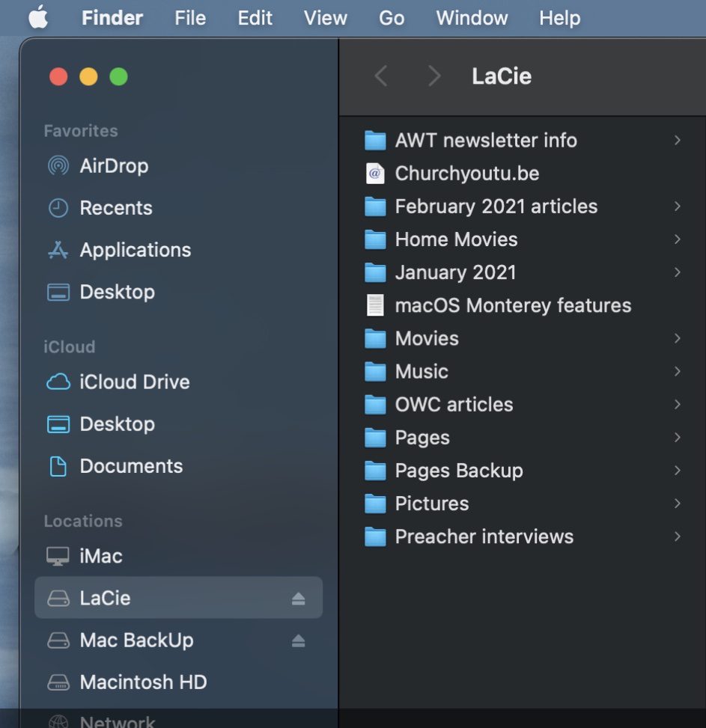This screenshot has height=728, width=706.
Task: Select the Applications sidebar icon
Action: [58, 250]
